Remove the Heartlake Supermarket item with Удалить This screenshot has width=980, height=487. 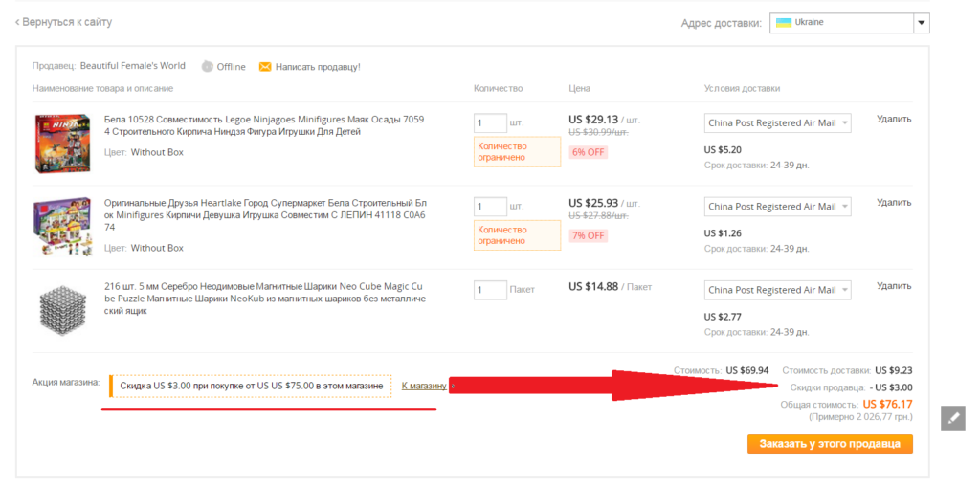(x=894, y=203)
